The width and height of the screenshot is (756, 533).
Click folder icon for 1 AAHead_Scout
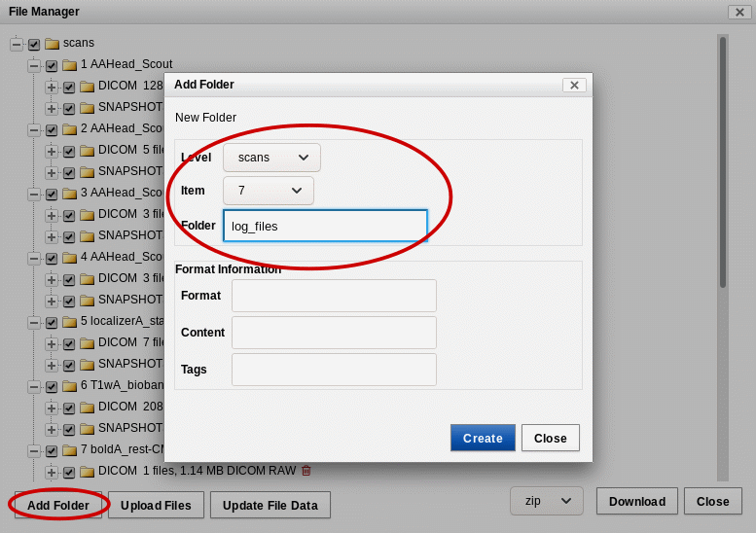(69, 65)
